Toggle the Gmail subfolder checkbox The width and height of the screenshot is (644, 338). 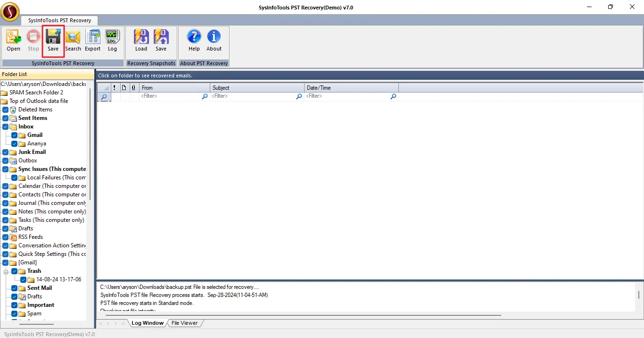(15, 135)
